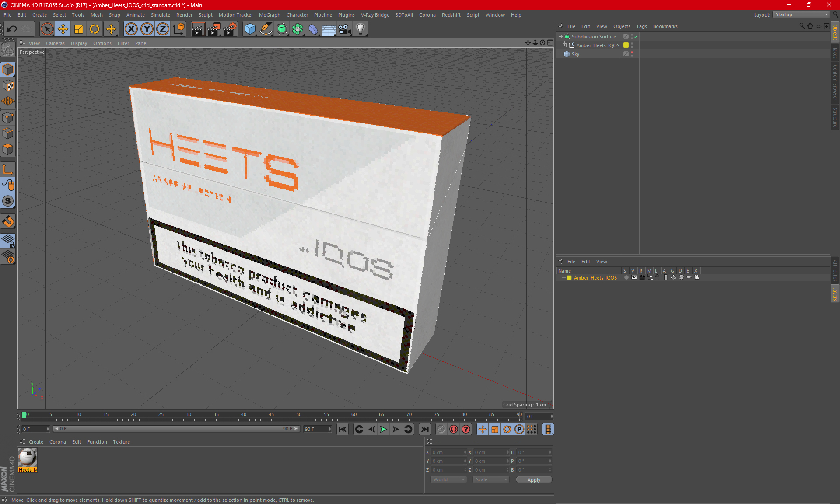Select the spline Pen tool icon
The width and height of the screenshot is (840, 504).
click(266, 29)
